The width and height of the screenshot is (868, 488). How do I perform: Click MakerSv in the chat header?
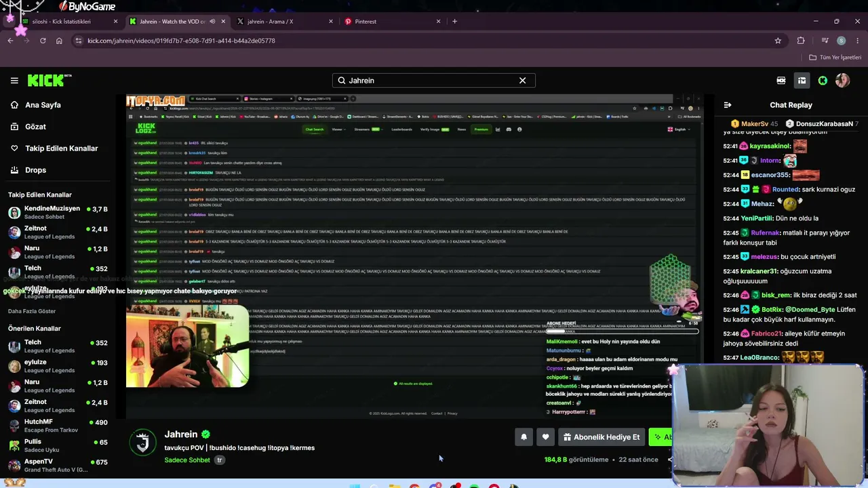pyautogui.click(x=755, y=124)
